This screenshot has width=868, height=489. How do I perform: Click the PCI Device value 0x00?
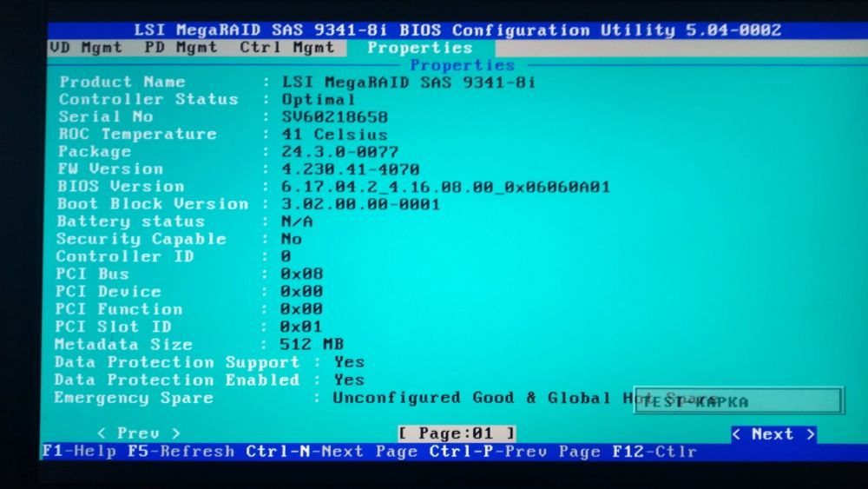coord(302,292)
